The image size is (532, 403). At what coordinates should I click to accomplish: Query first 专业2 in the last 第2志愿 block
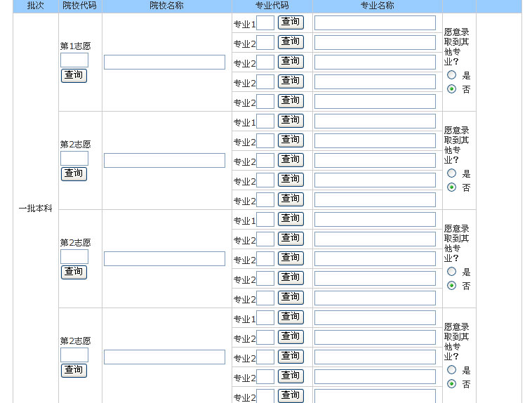tap(291, 337)
